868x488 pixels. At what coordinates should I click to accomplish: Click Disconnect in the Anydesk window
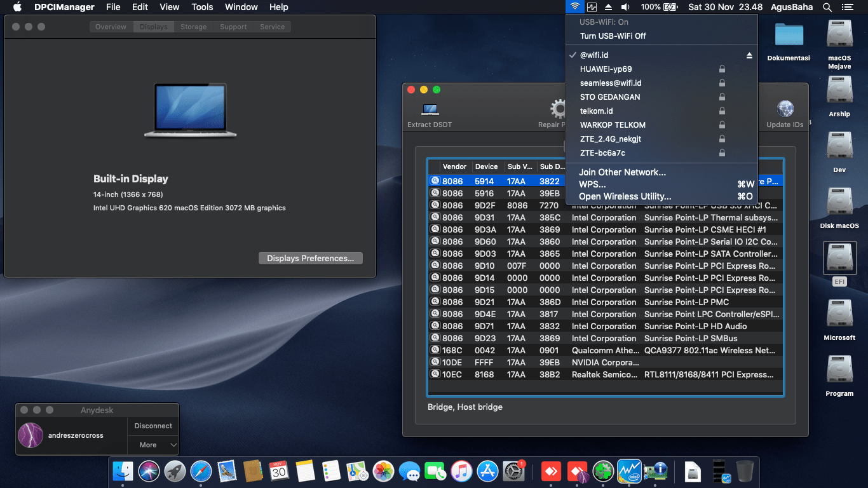click(x=153, y=426)
